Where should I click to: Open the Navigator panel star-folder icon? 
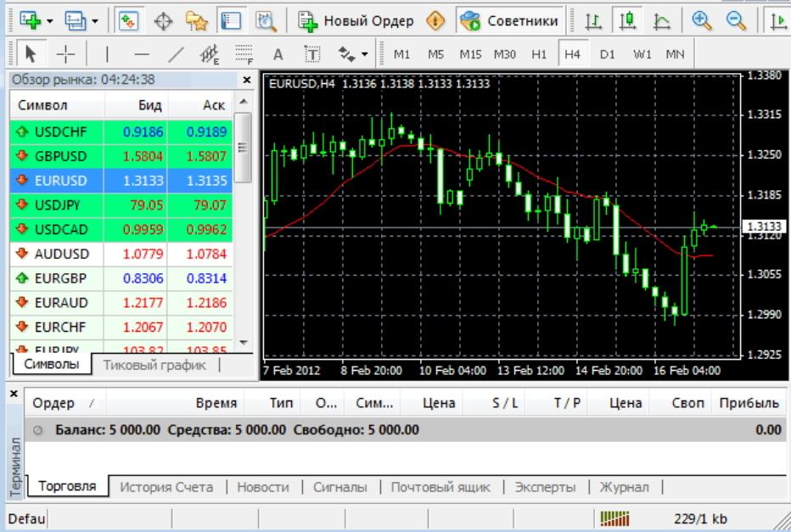197,20
